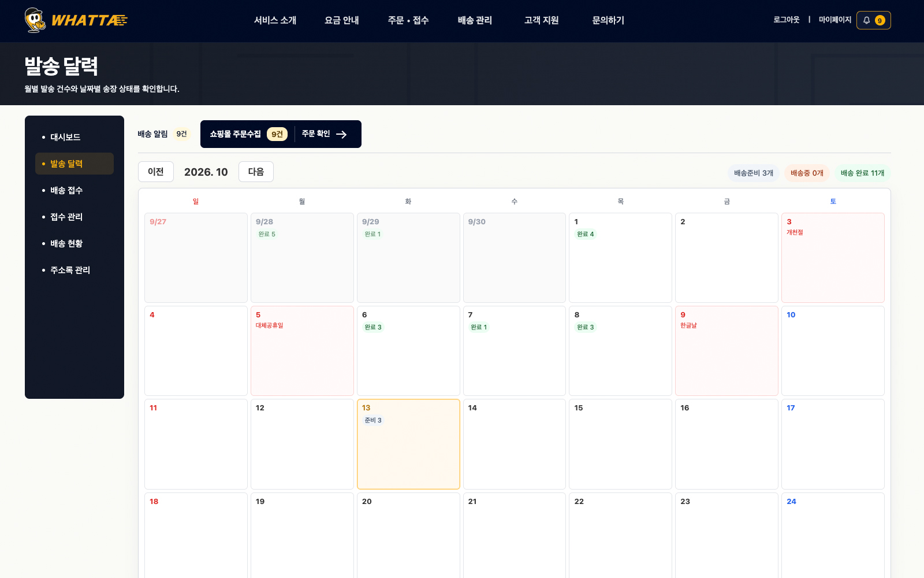Click the 배송 완료 11개 status chip
The width and height of the screenshot is (924, 578).
[x=862, y=173]
